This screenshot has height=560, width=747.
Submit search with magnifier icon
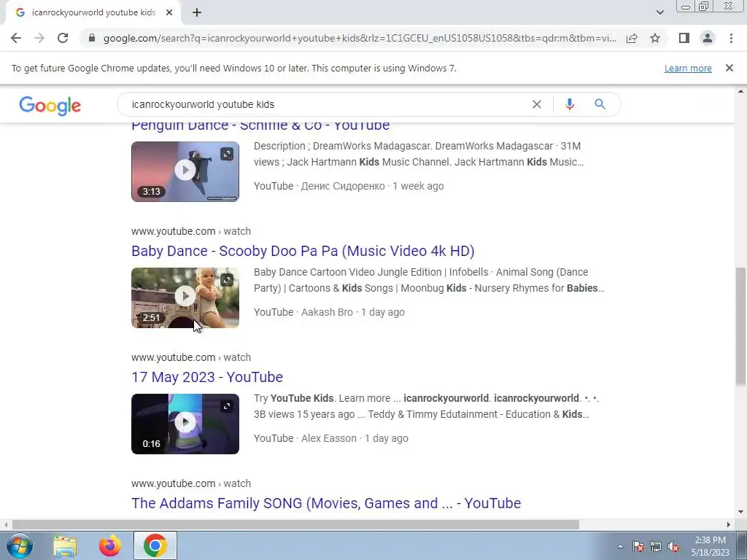[x=600, y=104]
